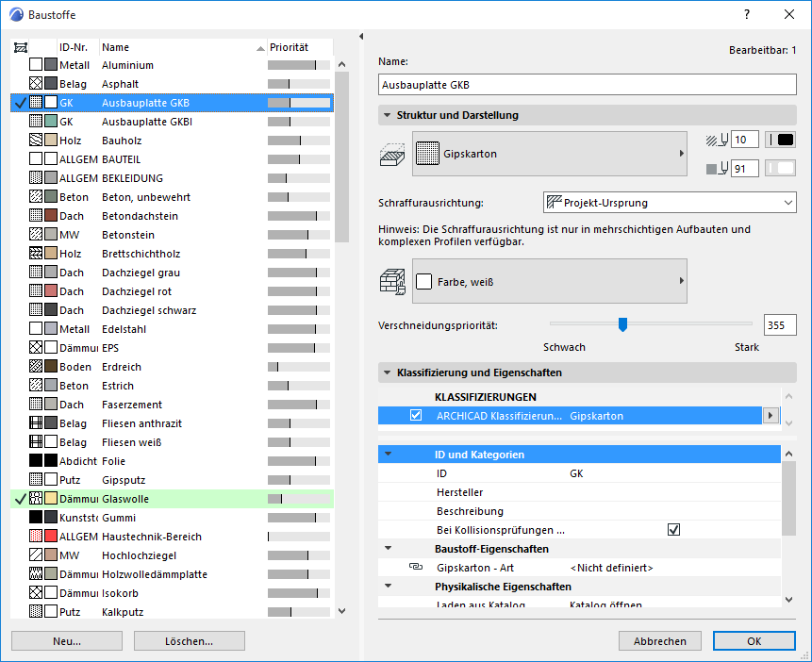
Task: Click the multi-selection icon in list header
Action: click(20, 48)
